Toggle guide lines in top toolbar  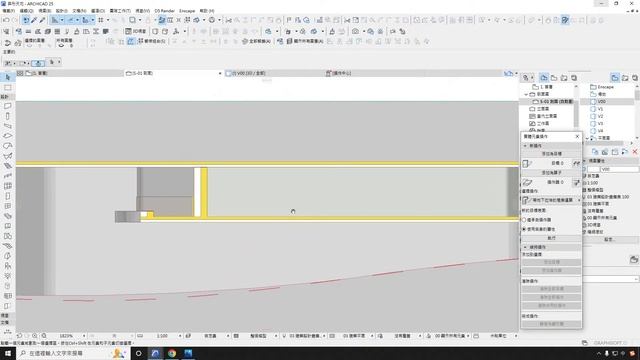(x=55, y=20)
